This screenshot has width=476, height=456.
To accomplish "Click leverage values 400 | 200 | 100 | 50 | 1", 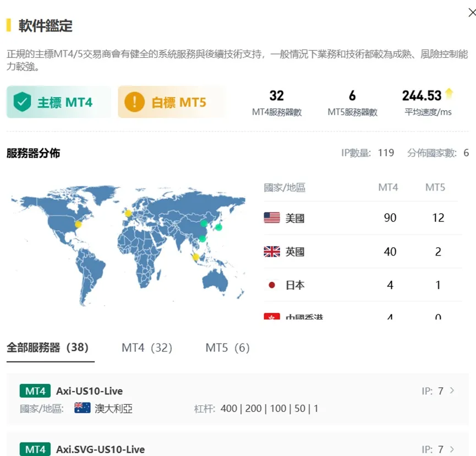I will tap(269, 409).
